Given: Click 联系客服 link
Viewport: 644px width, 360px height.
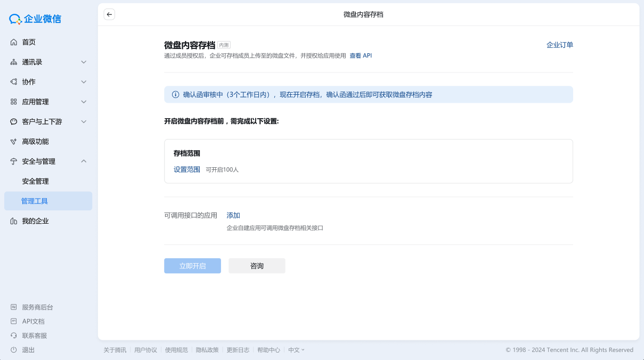Looking at the screenshot, I should (34, 336).
